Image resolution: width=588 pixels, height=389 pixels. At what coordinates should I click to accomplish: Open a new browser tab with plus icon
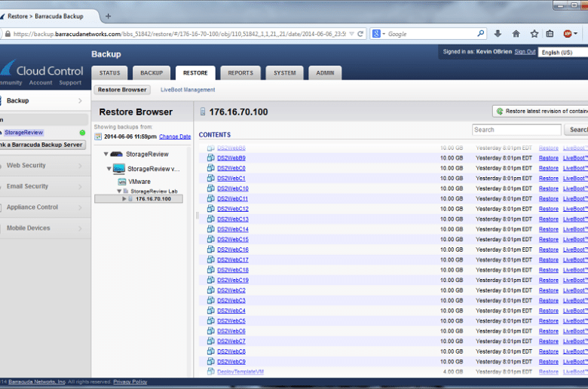pos(108,16)
